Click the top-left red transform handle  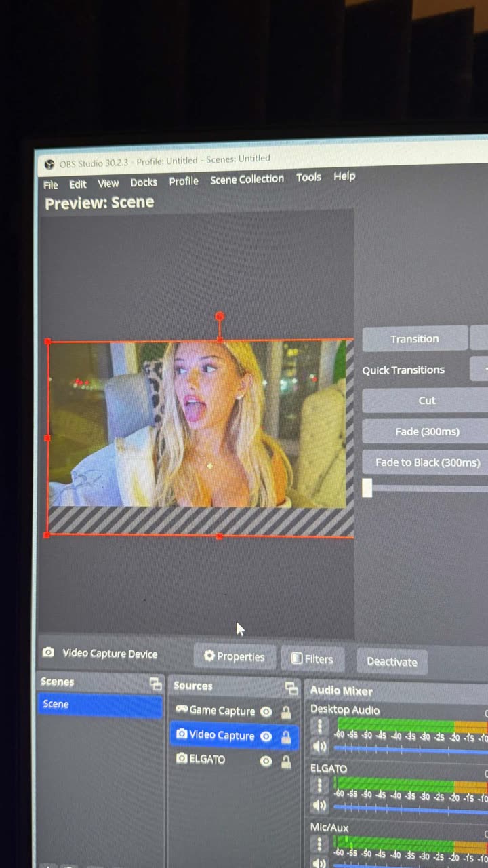pos(47,342)
